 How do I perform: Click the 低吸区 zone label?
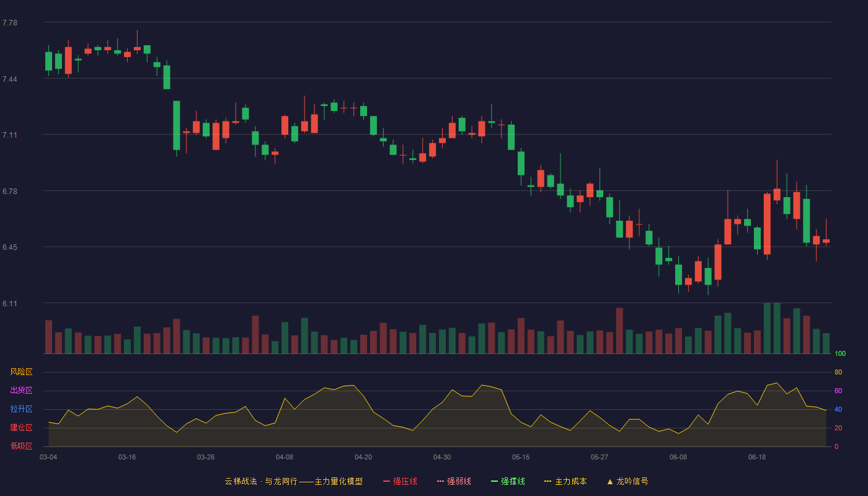[x=21, y=446]
